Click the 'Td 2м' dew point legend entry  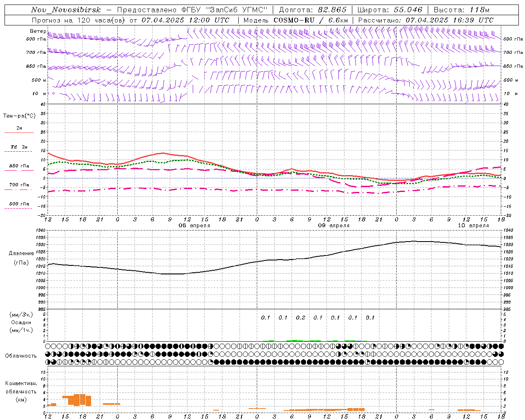pos(19,147)
